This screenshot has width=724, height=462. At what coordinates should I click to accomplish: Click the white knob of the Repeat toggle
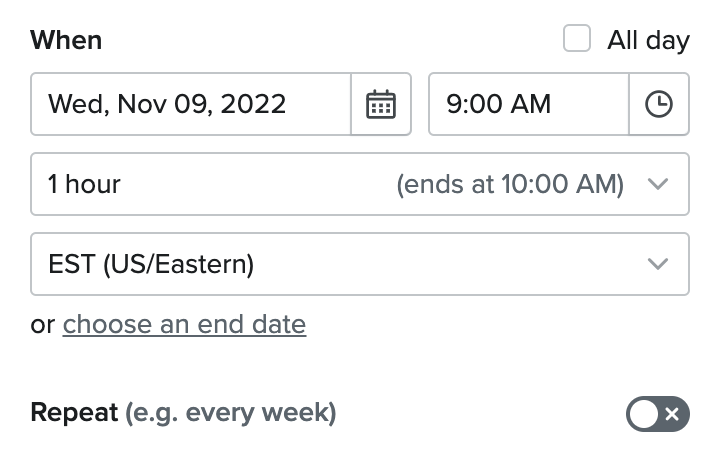[644, 414]
